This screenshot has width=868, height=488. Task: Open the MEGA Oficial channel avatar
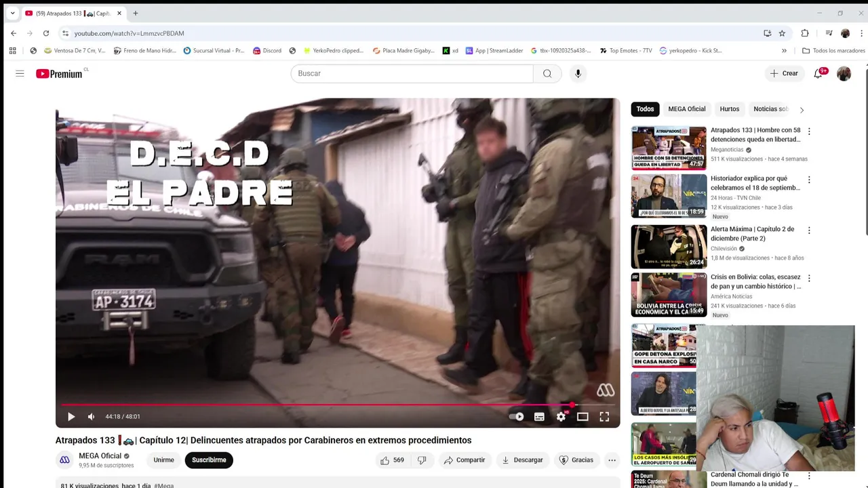(64, 460)
